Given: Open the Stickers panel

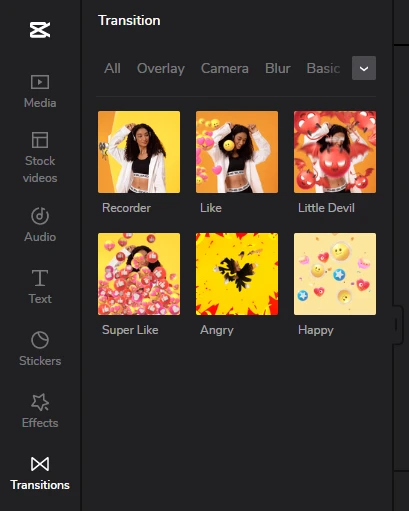Looking at the screenshot, I should 40,349.
